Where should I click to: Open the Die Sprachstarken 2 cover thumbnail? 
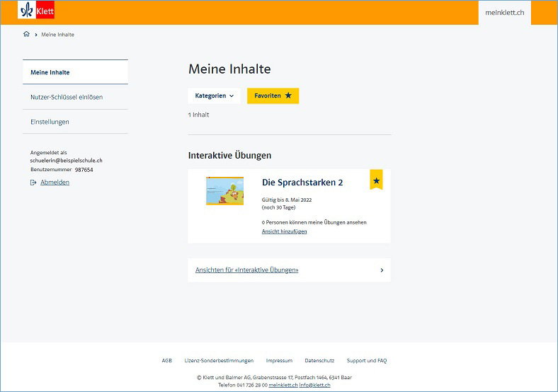click(224, 191)
